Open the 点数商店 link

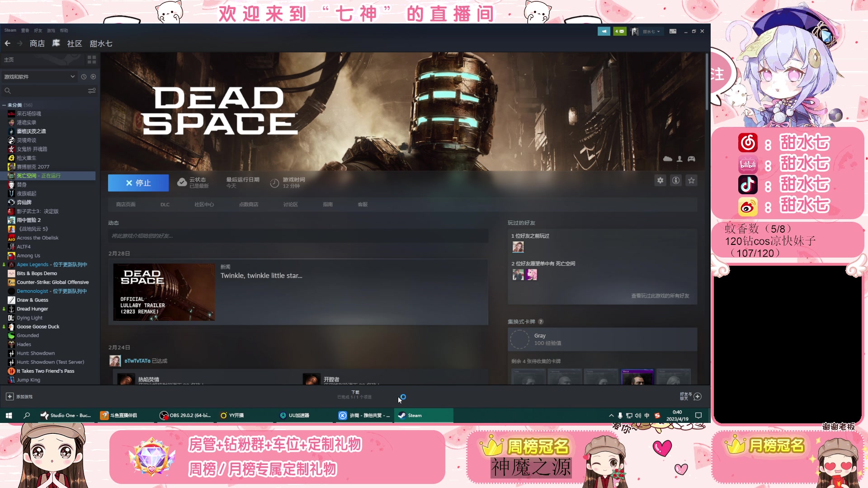pyautogui.click(x=249, y=205)
